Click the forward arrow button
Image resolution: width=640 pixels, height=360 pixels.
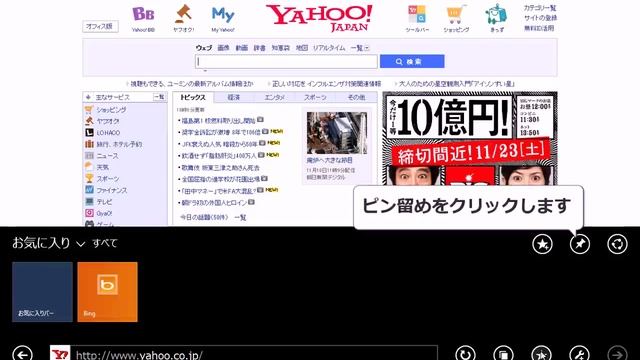(617, 353)
